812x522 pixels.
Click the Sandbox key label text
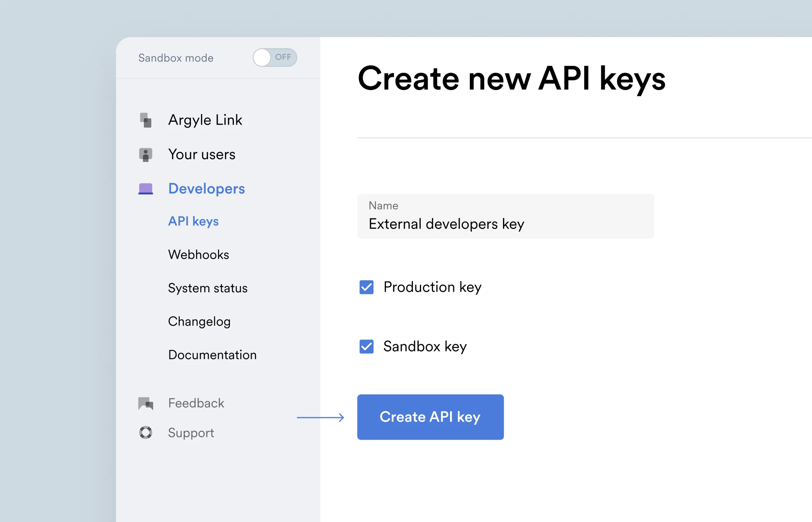click(x=425, y=346)
